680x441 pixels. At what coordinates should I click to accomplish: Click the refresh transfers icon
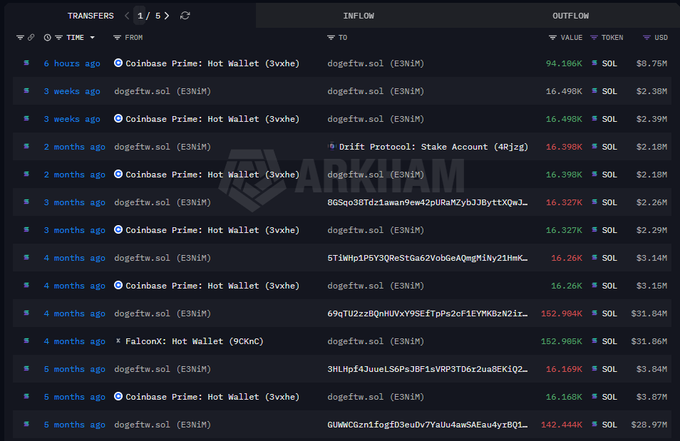pos(186,16)
